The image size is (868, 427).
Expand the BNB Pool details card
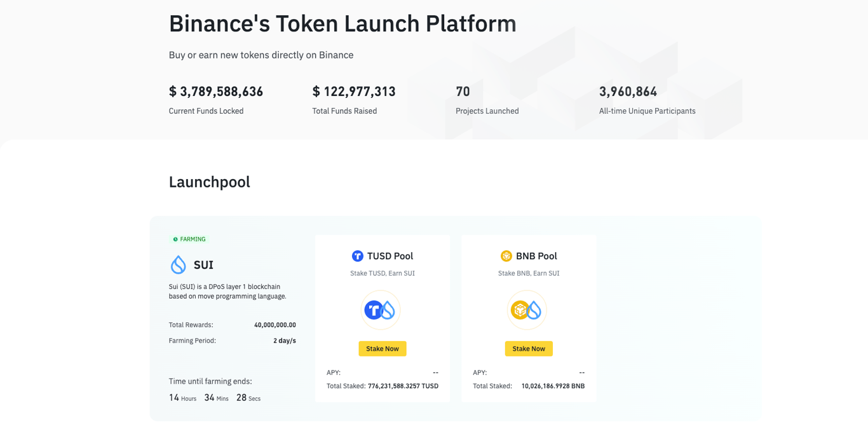coord(528,318)
